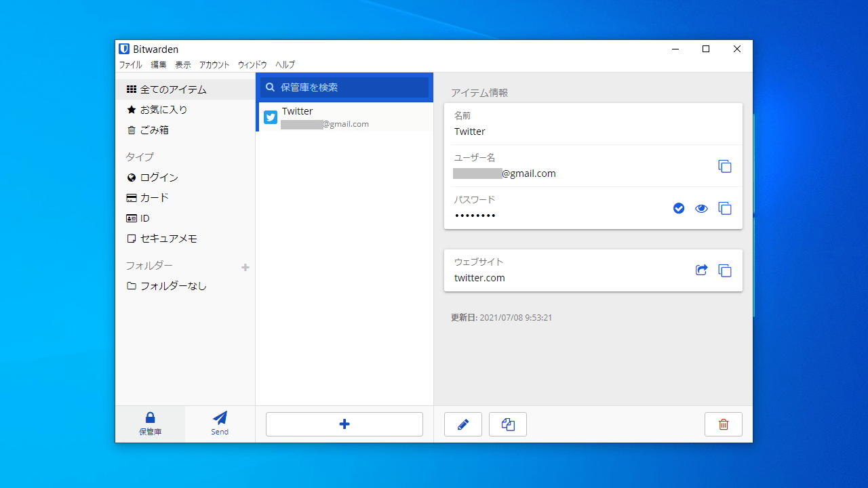
Task: Click the 更新日 timestamp text
Action: (501, 317)
